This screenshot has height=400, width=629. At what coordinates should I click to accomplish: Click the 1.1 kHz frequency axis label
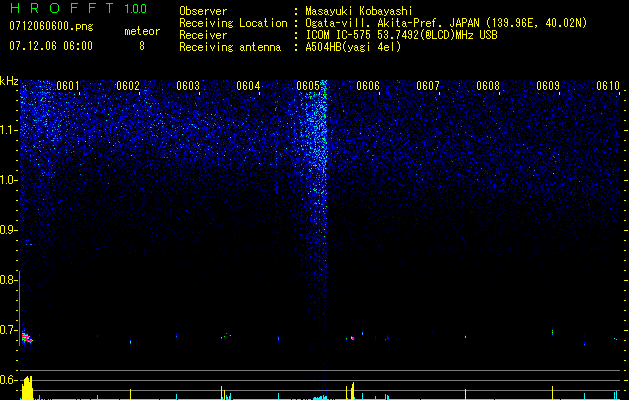pos(8,130)
